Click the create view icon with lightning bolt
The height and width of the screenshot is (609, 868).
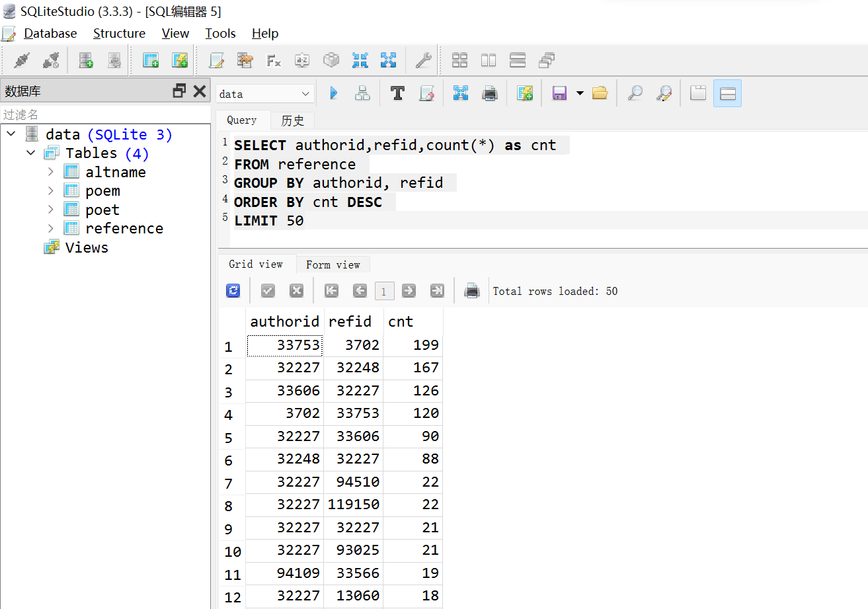tap(180, 61)
